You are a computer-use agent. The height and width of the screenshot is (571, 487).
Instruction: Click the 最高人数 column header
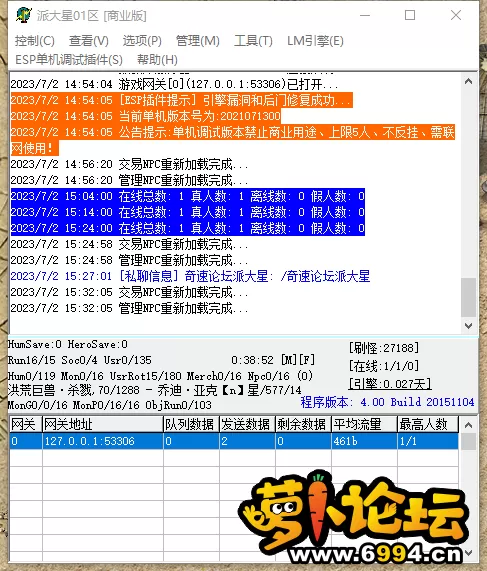pyautogui.click(x=428, y=424)
